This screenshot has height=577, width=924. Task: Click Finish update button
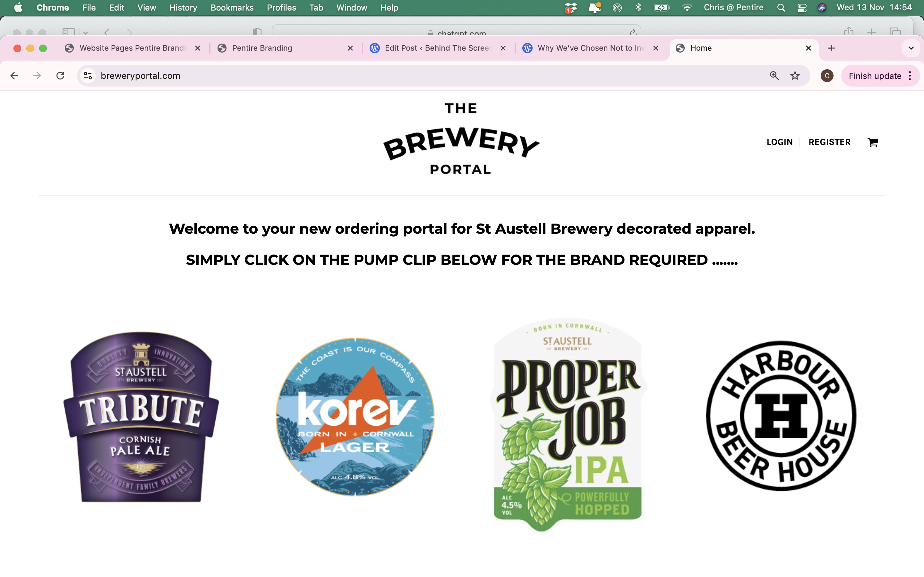point(875,76)
